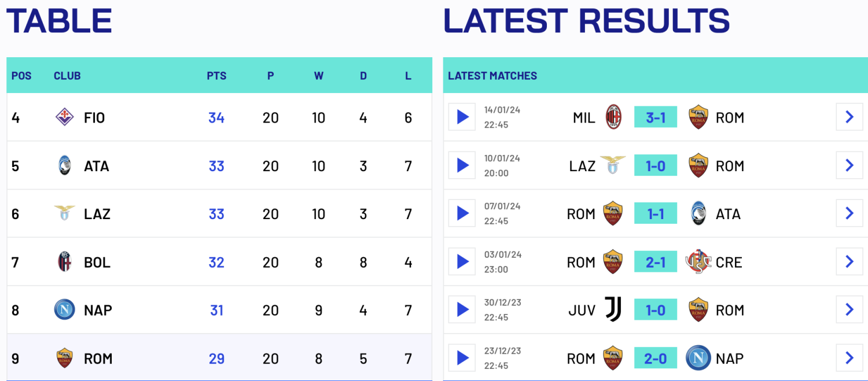
Task: Click the Fiorentina club crest in table
Action: point(64,117)
